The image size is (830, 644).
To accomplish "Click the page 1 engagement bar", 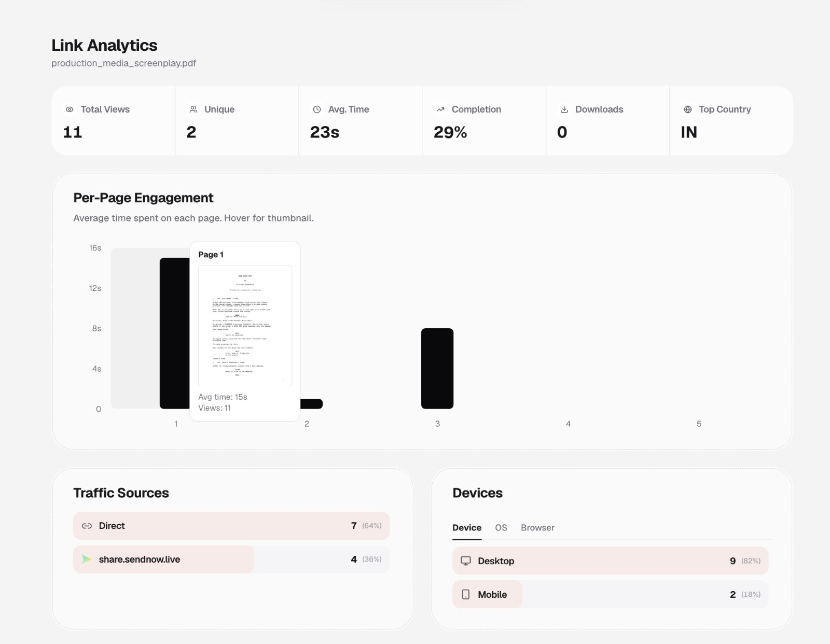I will 175,333.
